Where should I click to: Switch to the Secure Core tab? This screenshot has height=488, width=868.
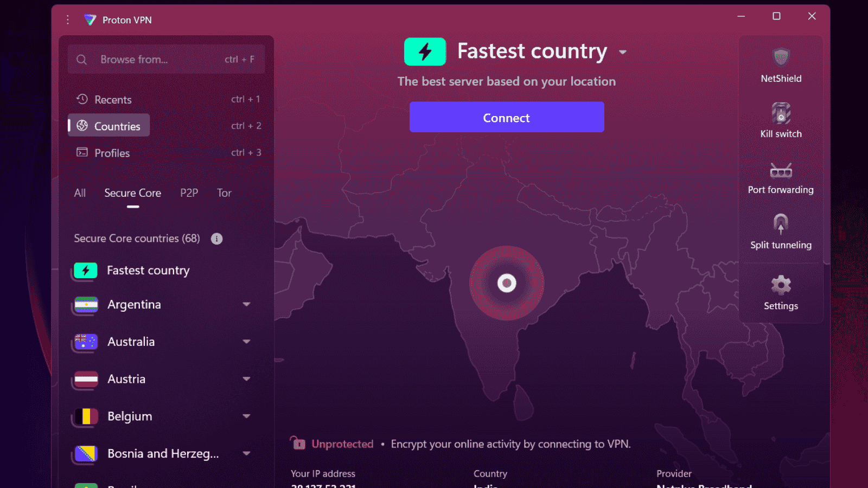[x=132, y=193]
